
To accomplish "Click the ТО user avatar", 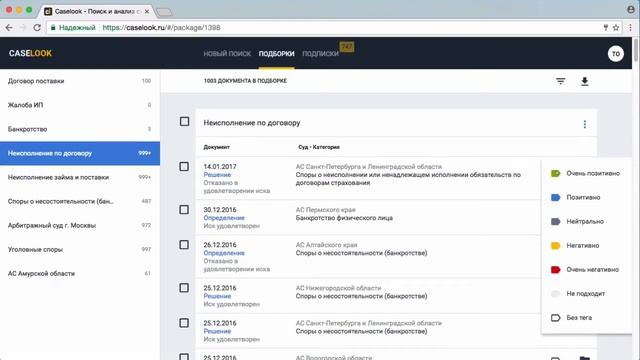I will [x=616, y=53].
